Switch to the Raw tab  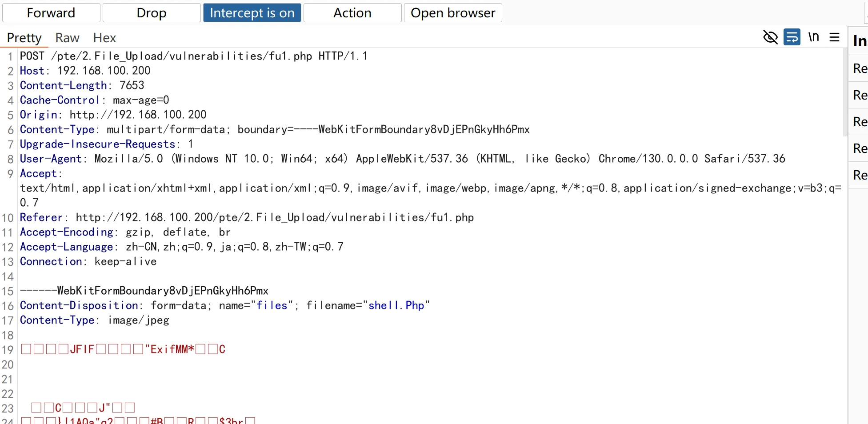[67, 37]
